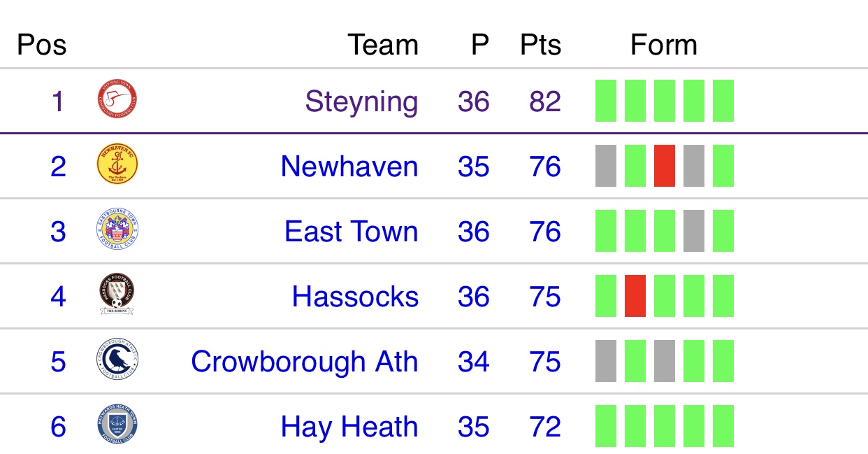Click the Crowborough Ath crow badge
Viewport: 868px width, 454px height.
(117, 361)
